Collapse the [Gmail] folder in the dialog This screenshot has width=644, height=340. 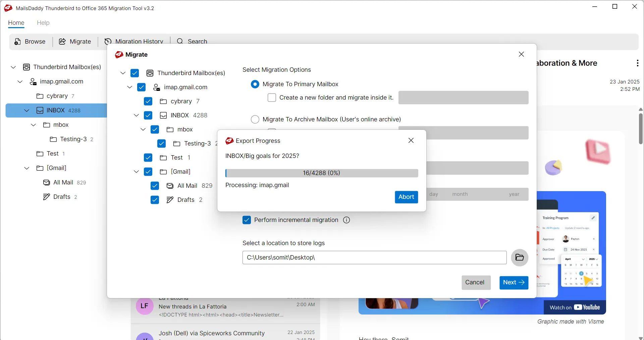tap(136, 172)
